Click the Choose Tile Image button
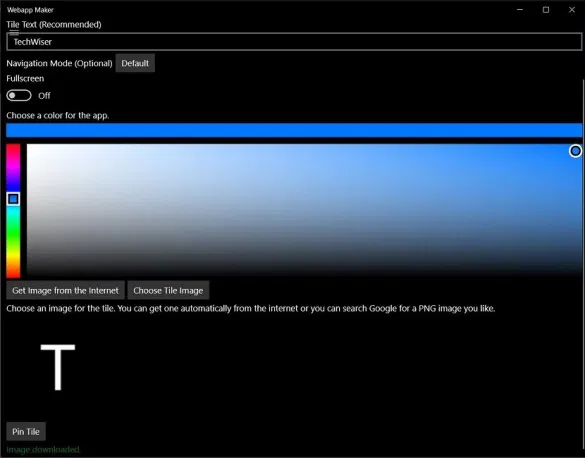This screenshot has height=458, width=585. tap(168, 290)
